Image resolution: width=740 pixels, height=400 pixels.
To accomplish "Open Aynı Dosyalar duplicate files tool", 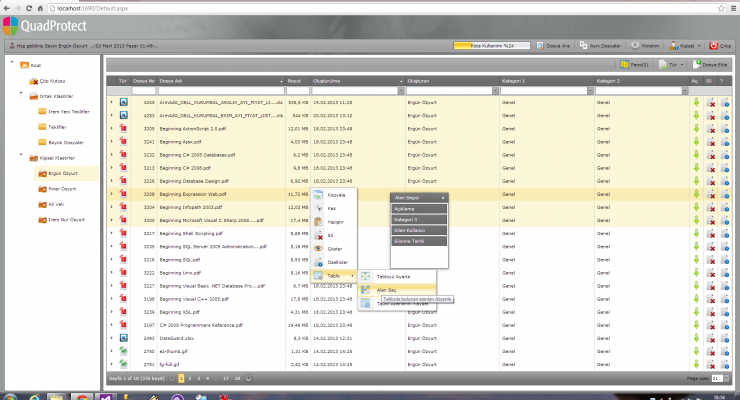I will click(x=600, y=46).
